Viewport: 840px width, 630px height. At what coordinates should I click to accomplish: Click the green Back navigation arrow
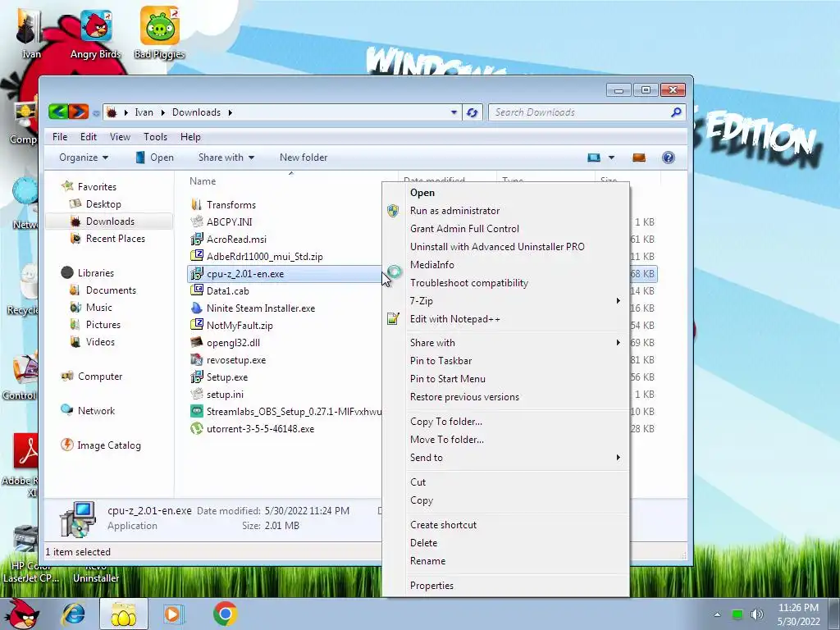pyautogui.click(x=58, y=112)
